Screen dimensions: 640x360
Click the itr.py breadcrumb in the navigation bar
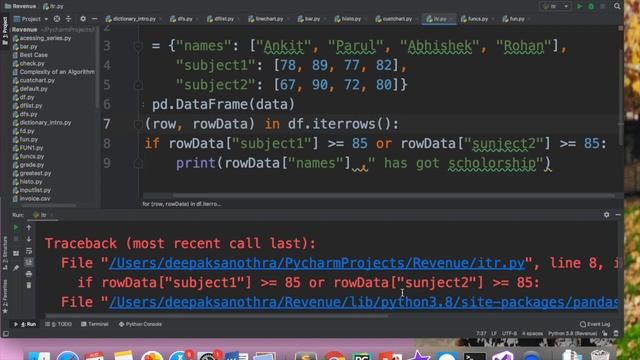tap(53, 6)
